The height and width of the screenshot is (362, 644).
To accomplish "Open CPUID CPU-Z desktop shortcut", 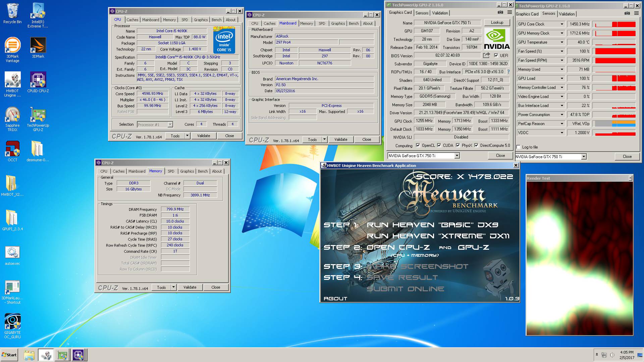I will pos(38,82).
